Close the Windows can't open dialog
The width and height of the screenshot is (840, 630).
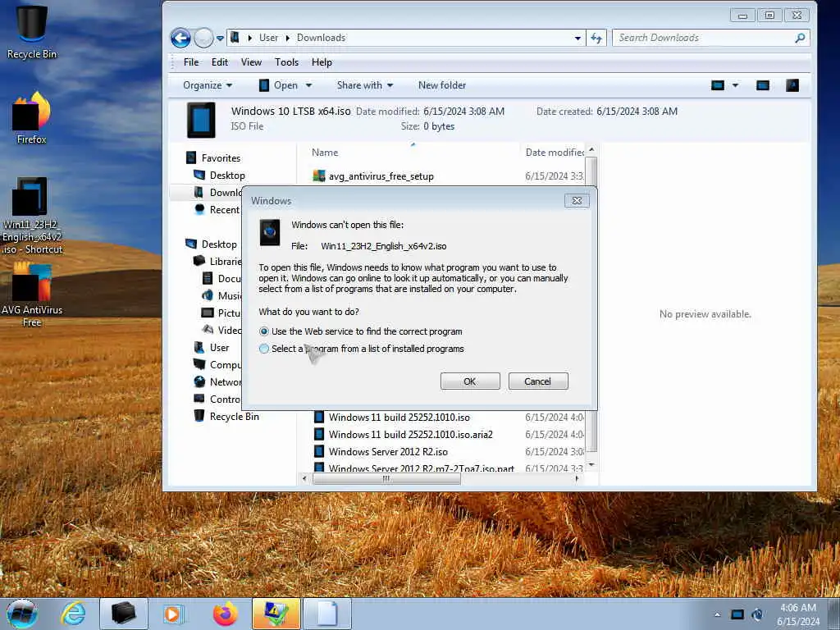(x=577, y=201)
